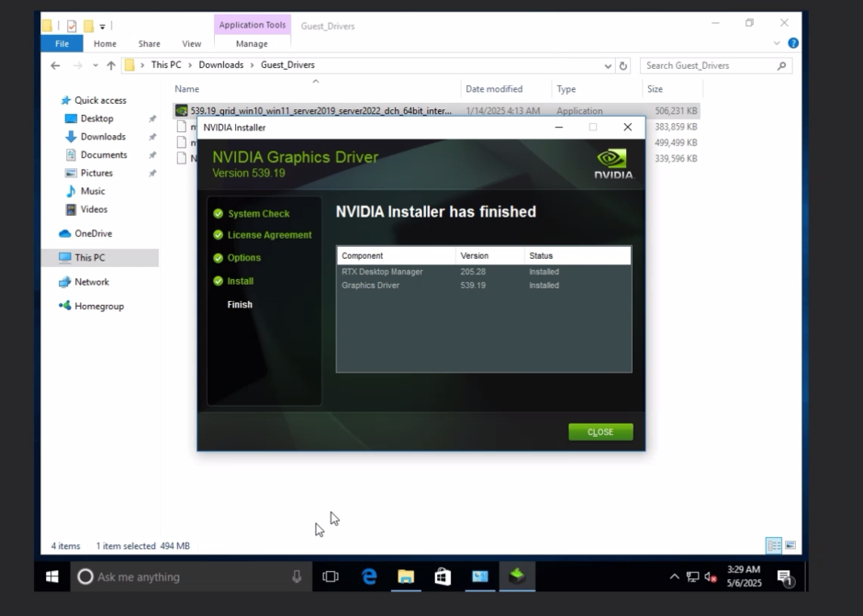Expand the address bar history dropdown
This screenshot has width=863, height=616.
[x=608, y=66]
